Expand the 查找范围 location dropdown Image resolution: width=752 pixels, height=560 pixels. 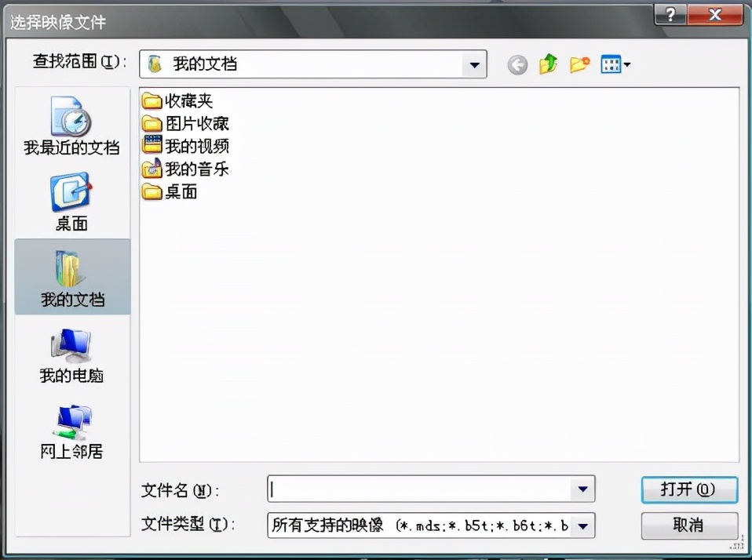pyautogui.click(x=474, y=65)
